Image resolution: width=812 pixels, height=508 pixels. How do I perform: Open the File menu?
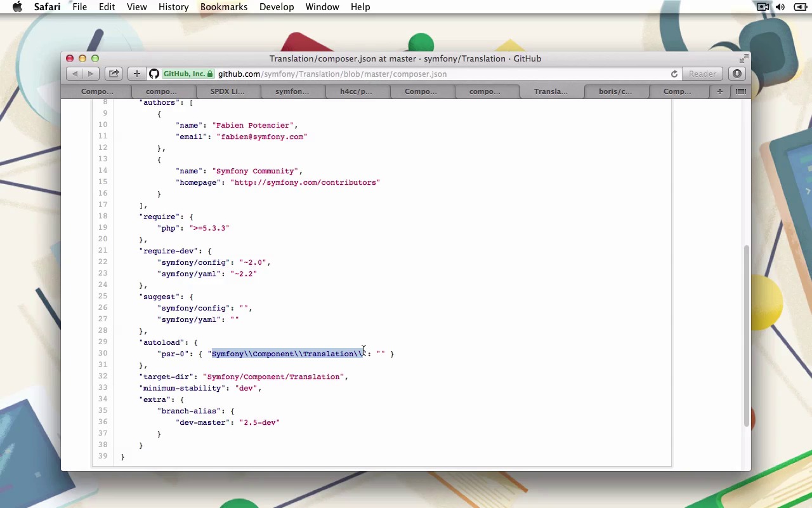[79, 7]
